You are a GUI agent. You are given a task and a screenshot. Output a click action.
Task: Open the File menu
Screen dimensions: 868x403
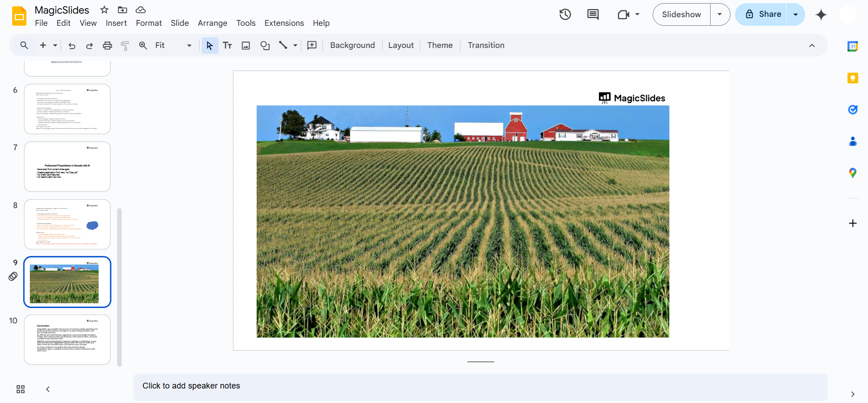41,23
